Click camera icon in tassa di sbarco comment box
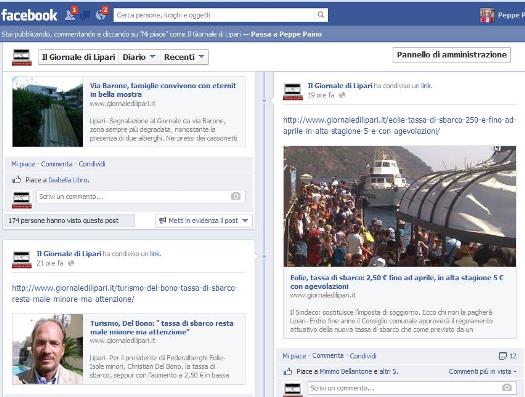This screenshot has width=525, height=397. pos(507,388)
